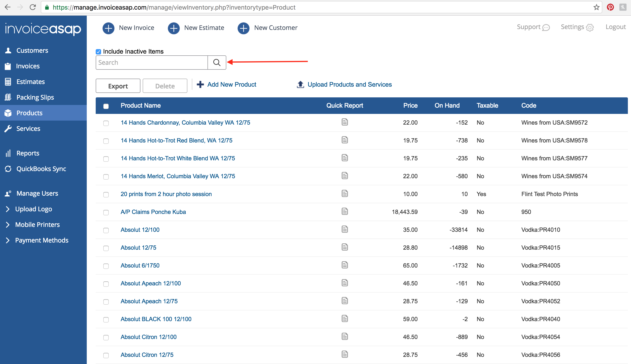Go back in browser history
This screenshot has height=364, width=631.
8,7
